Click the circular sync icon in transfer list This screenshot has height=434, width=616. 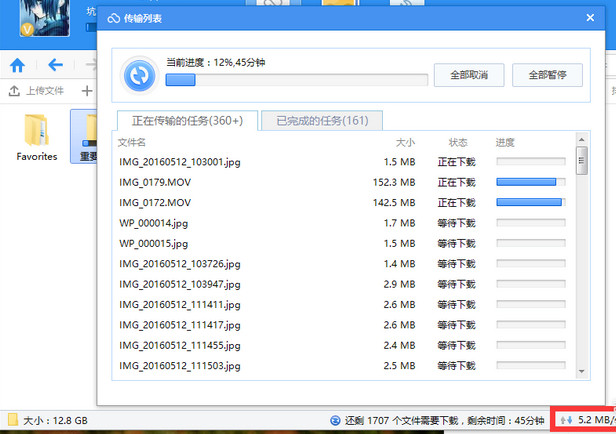point(139,75)
